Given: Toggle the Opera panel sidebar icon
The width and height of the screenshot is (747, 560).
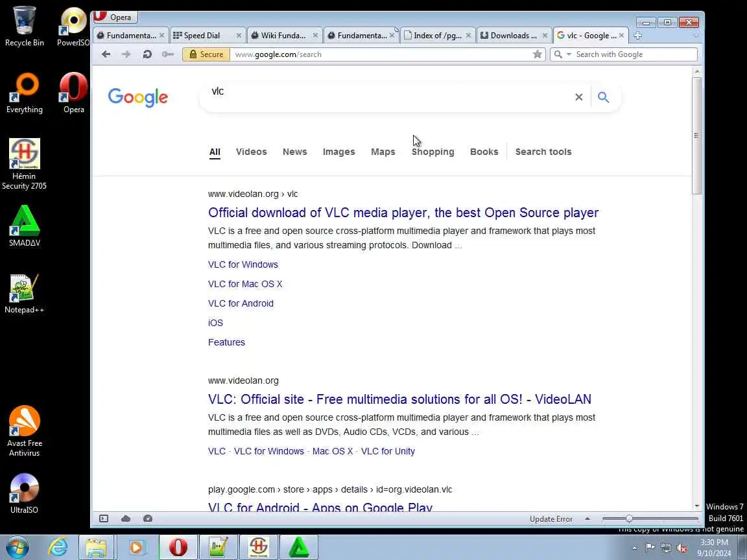Looking at the screenshot, I should (104, 519).
